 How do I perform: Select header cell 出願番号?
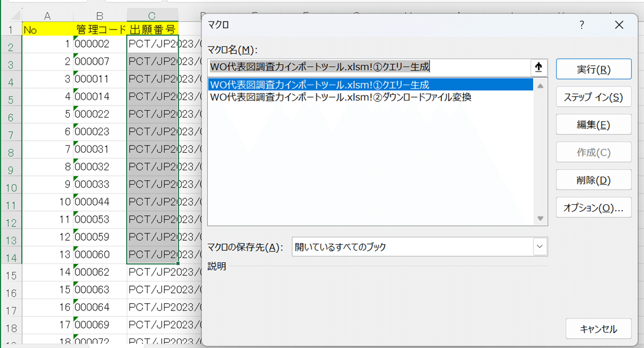point(152,29)
